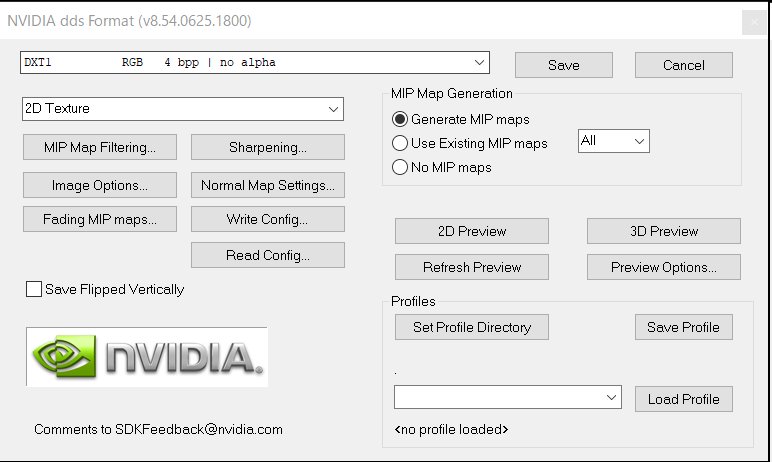Open the MIP level 'All' dropdown
Image resolution: width=772 pixels, height=462 pixels.
coord(639,141)
